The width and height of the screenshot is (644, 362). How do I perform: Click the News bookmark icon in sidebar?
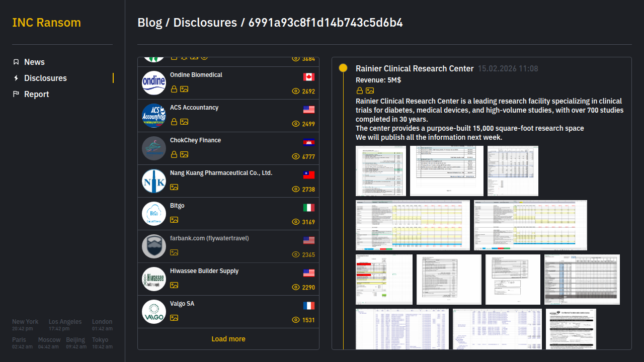[16, 62]
